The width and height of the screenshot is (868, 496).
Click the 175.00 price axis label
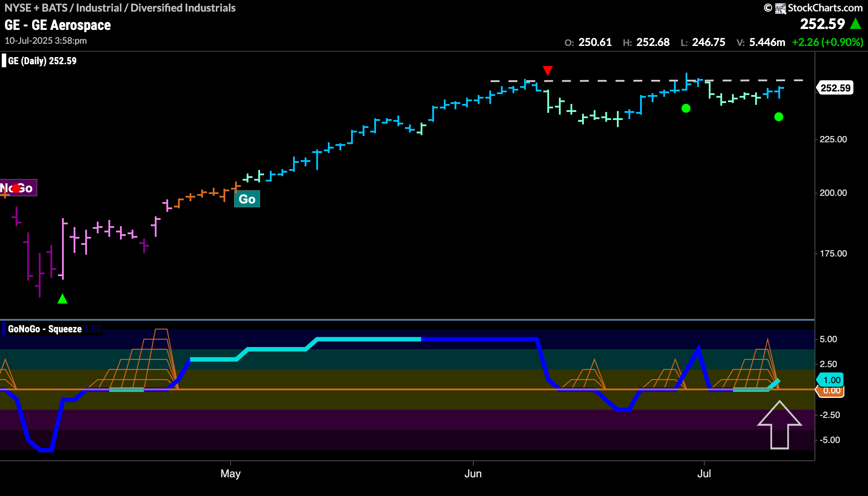point(833,253)
